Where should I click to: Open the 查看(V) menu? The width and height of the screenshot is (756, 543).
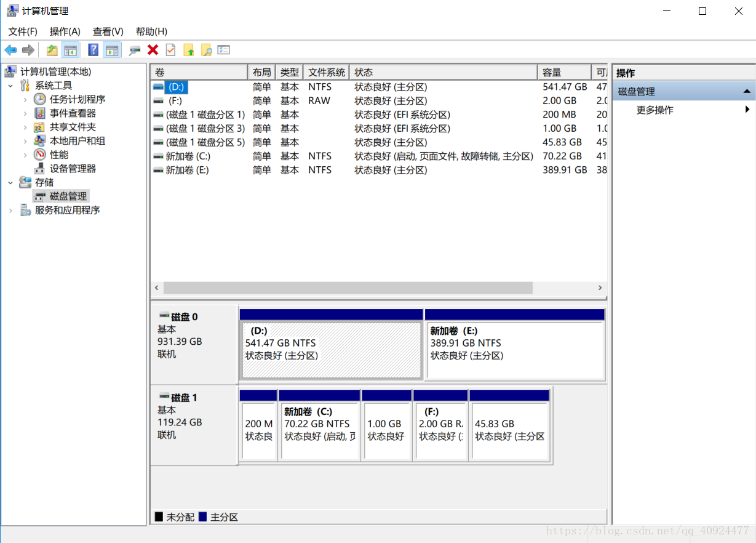(108, 31)
